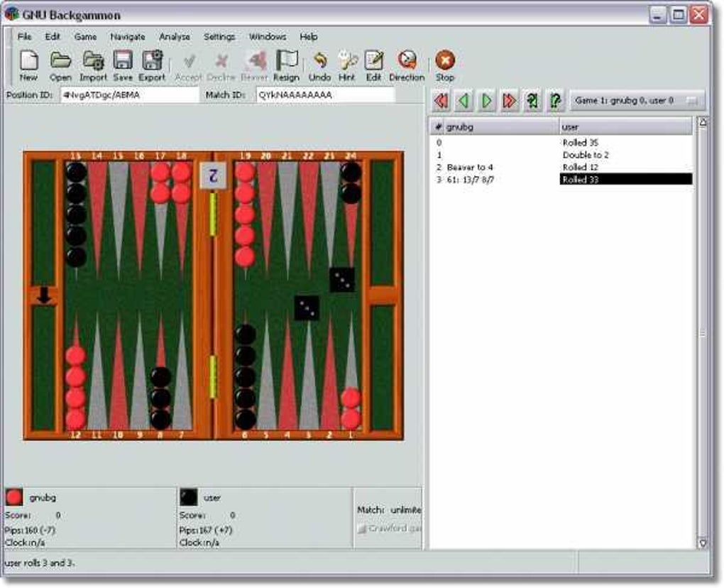Screen dimensions: 724x588
Task: Open the Navigate menu
Action: point(128,36)
